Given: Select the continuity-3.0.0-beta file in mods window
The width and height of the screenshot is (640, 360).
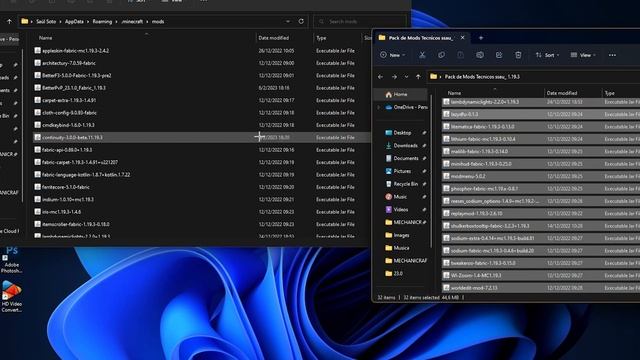Looking at the screenshot, I should 202,138.
